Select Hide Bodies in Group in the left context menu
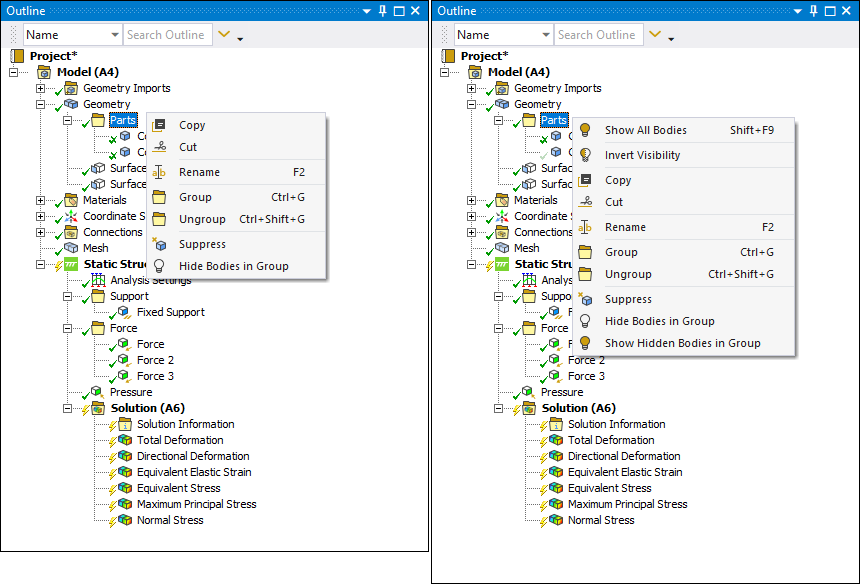The image size is (860, 584). coord(233,266)
